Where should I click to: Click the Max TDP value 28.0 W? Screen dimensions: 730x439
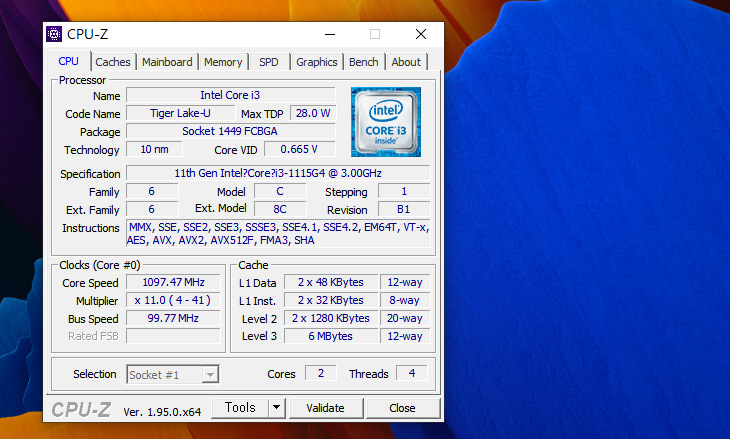(x=313, y=113)
